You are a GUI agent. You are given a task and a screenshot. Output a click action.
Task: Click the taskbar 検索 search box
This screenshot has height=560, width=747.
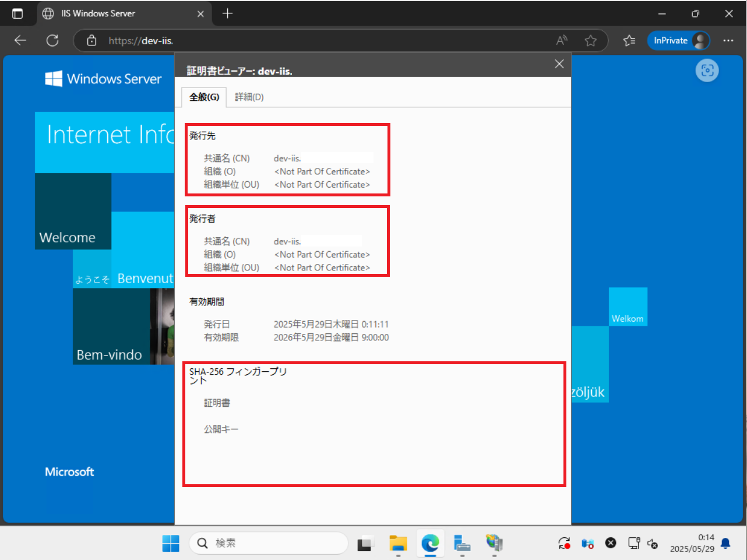[268, 543]
